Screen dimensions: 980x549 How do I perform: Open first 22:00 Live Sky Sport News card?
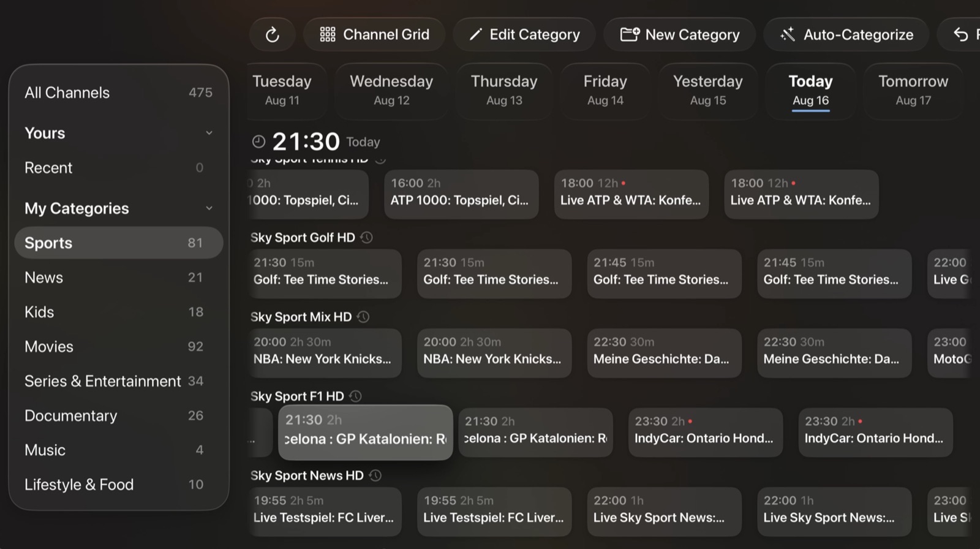coord(665,512)
